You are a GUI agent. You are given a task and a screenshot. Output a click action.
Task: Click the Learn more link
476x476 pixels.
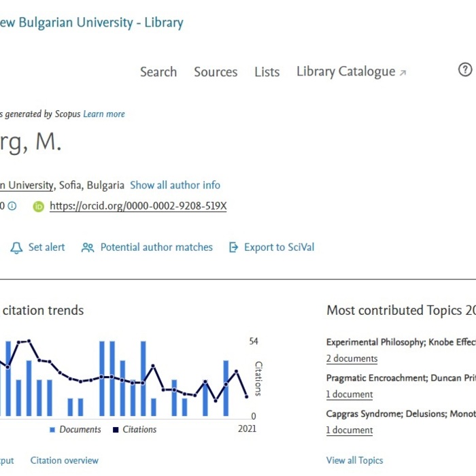pos(104,114)
